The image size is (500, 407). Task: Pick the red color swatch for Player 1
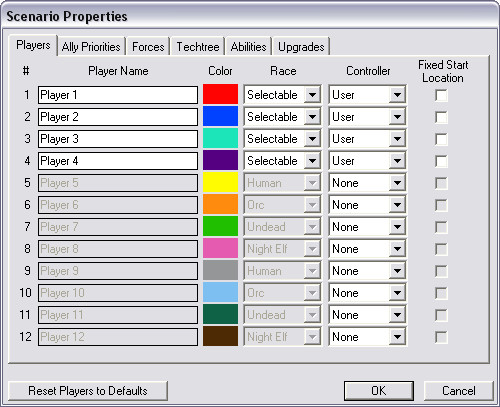(x=220, y=94)
